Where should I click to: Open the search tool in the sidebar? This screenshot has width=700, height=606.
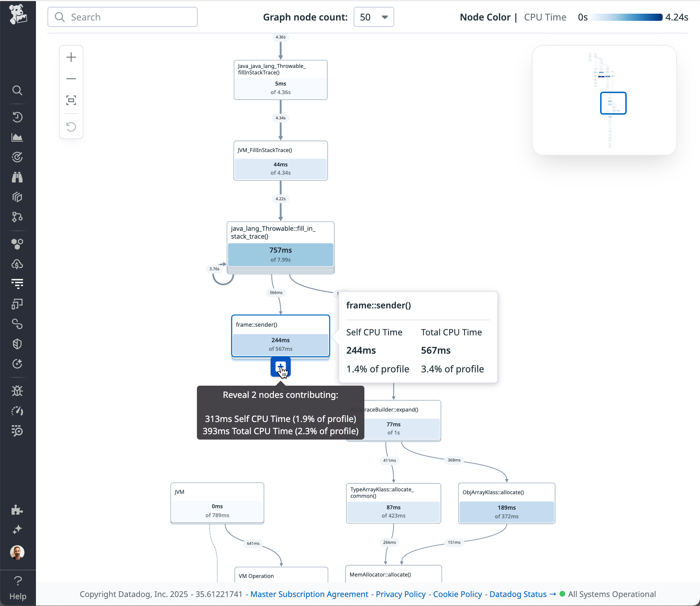[x=18, y=91]
